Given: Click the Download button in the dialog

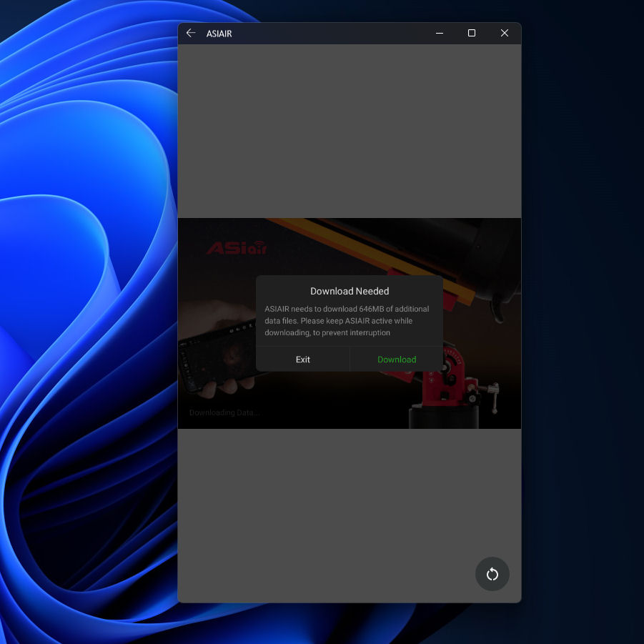Looking at the screenshot, I should [397, 360].
